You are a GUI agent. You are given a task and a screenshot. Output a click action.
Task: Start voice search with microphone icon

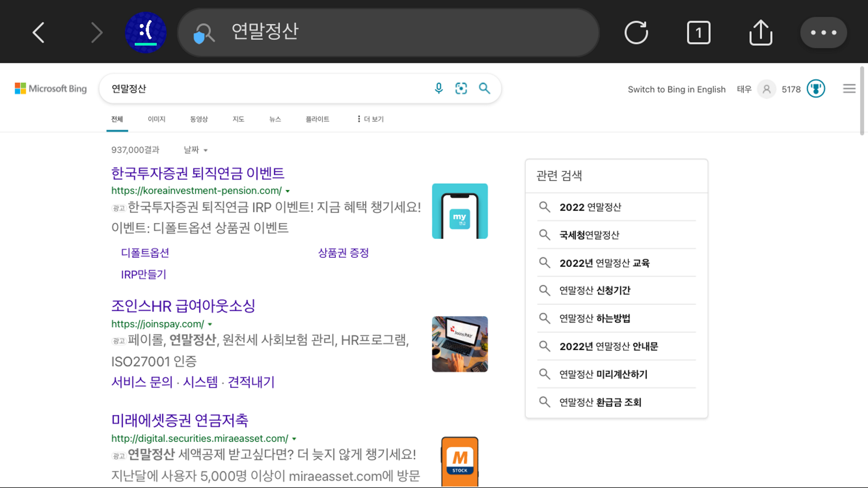[438, 88]
